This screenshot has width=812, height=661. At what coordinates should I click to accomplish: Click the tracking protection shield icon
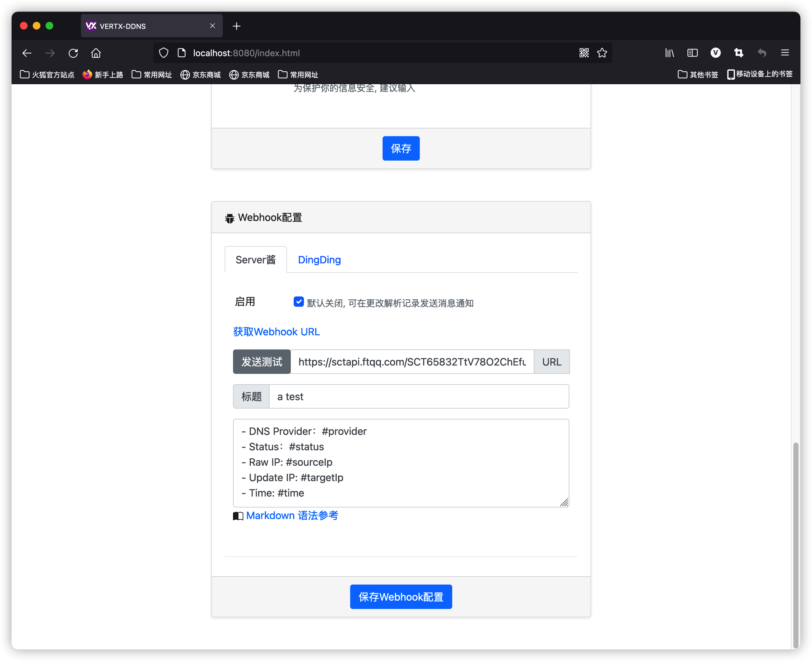pos(164,53)
